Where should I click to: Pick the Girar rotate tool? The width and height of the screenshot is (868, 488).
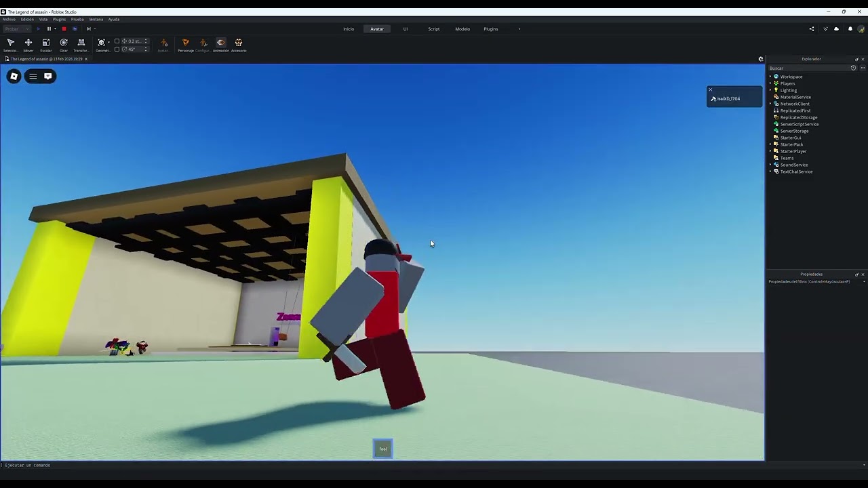[64, 45]
